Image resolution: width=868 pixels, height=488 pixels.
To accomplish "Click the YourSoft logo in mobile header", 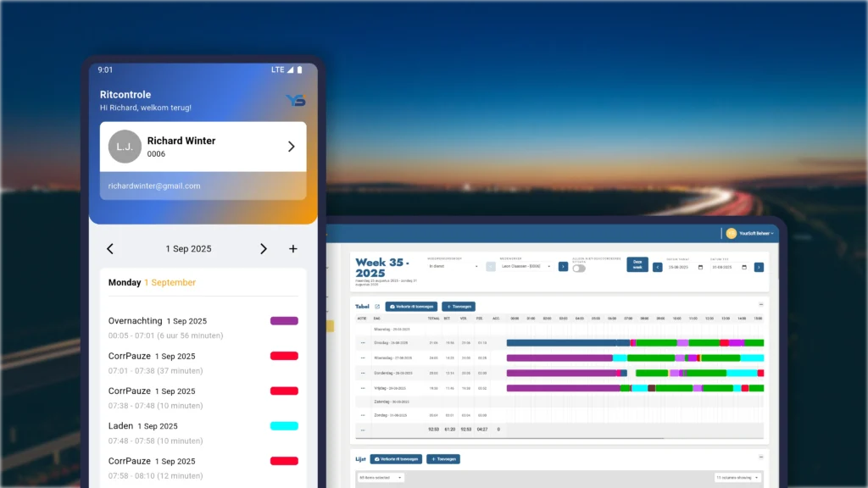I will click(295, 100).
